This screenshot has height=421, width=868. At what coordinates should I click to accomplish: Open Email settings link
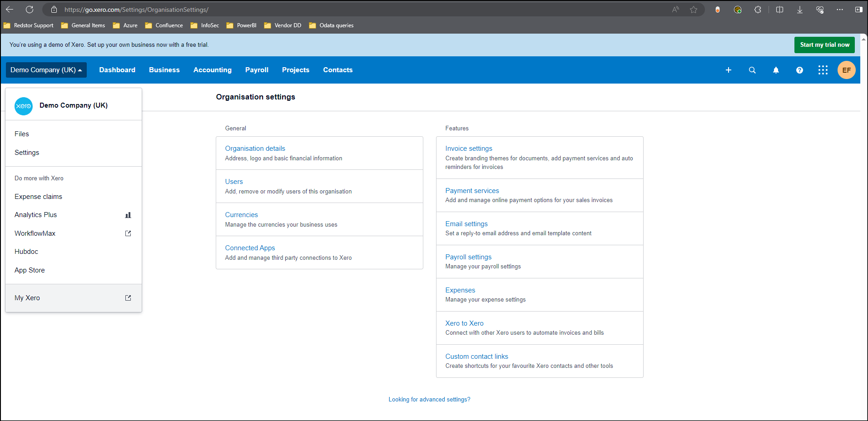pos(466,224)
